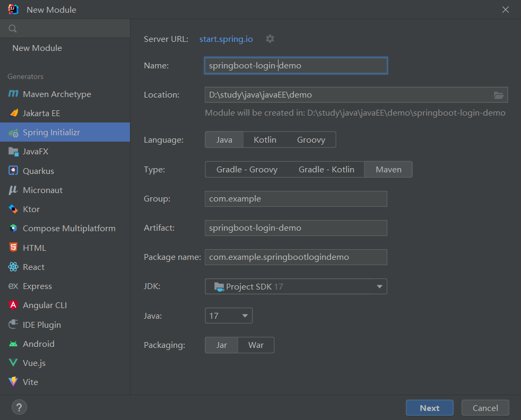This screenshot has height=420, width=521.
Task: Select Android in the generators list
Action: coord(65,344)
